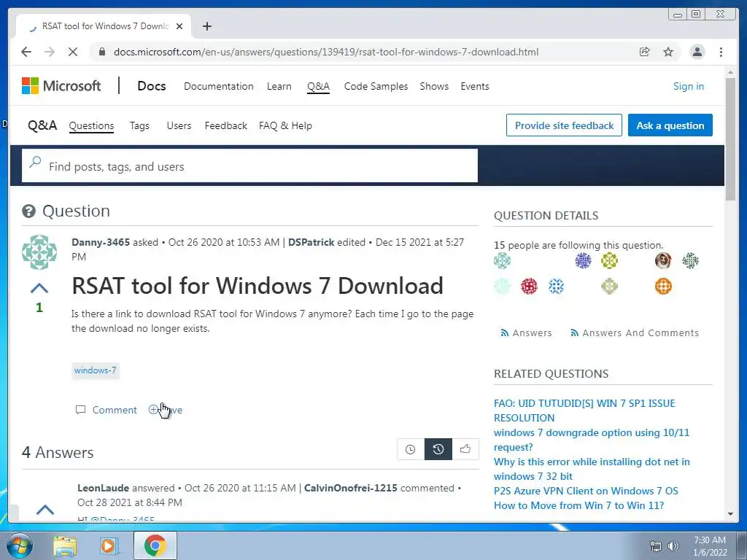
Task: Open P2S Azure VPN Client related question
Action: [x=586, y=491]
